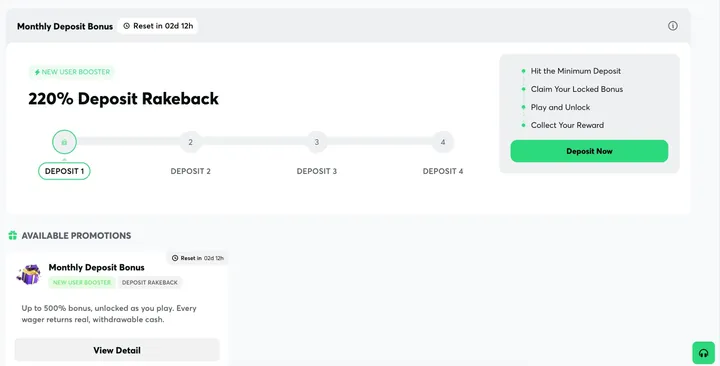Click the "Collect Your Reward" step text
The height and width of the screenshot is (366, 720).
567,125
